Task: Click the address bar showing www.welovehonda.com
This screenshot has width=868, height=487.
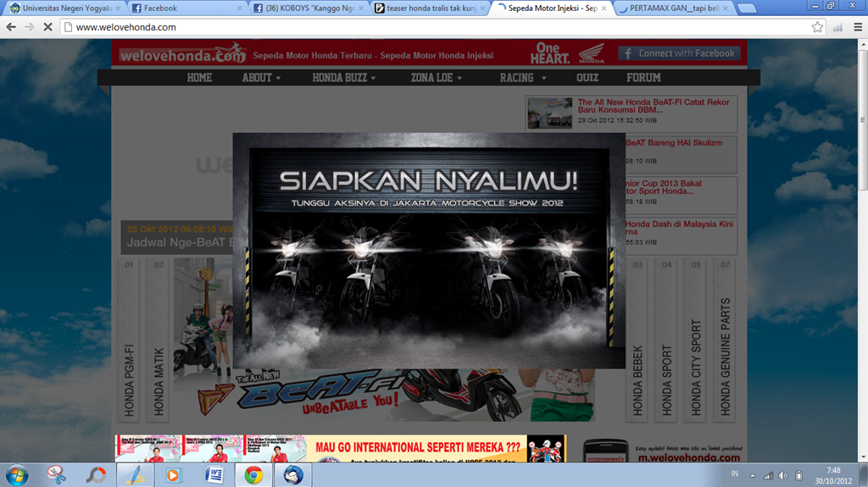Action: click(x=424, y=27)
